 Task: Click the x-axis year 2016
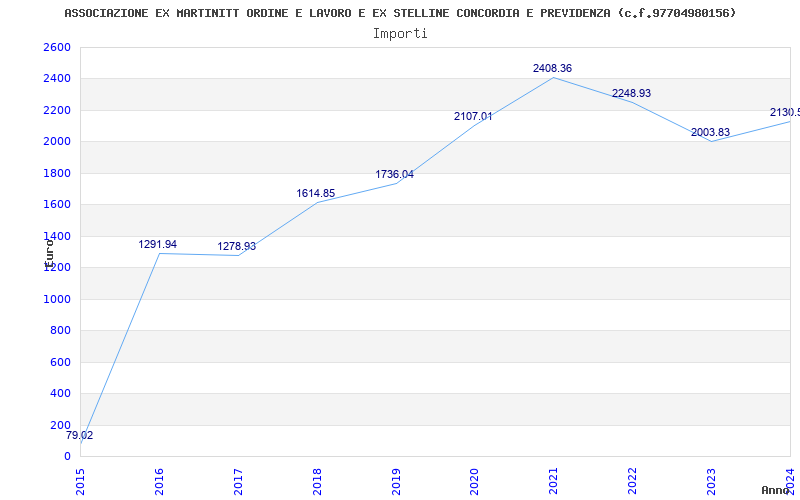click(159, 482)
